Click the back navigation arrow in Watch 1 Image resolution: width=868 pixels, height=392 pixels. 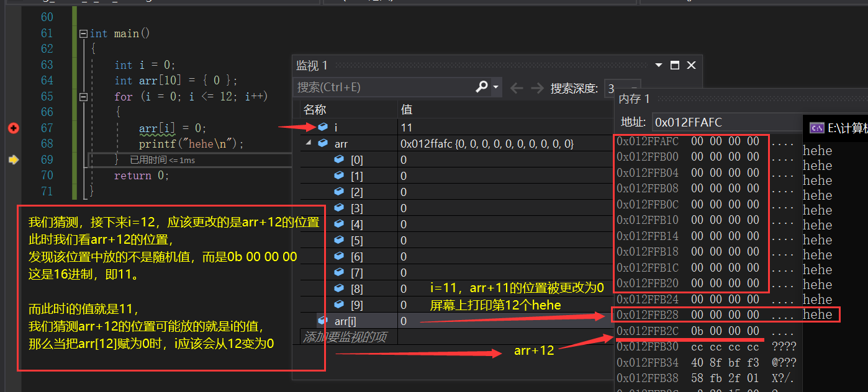(x=516, y=87)
